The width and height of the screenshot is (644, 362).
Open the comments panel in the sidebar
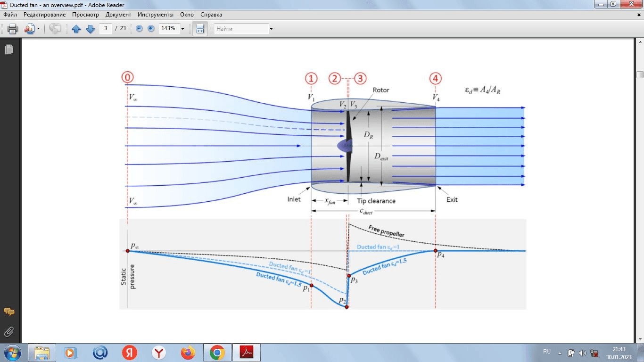coord(8,312)
